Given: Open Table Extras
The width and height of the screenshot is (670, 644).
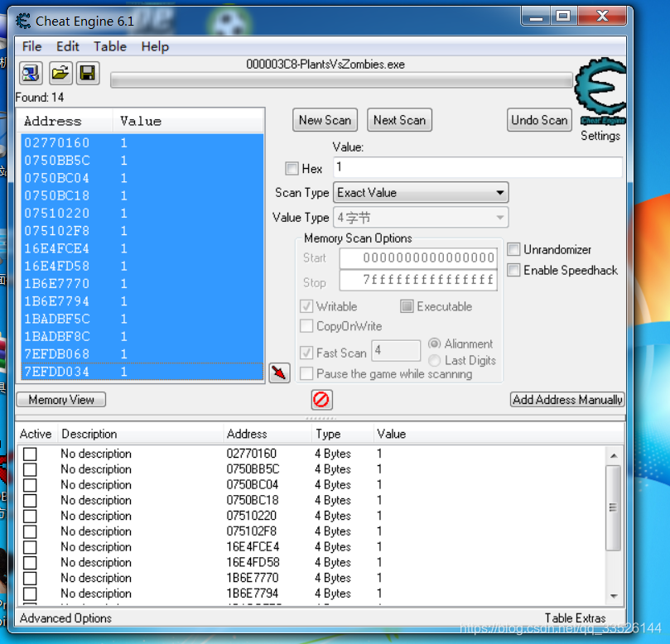Looking at the screenshot, I should pos(575,618).
